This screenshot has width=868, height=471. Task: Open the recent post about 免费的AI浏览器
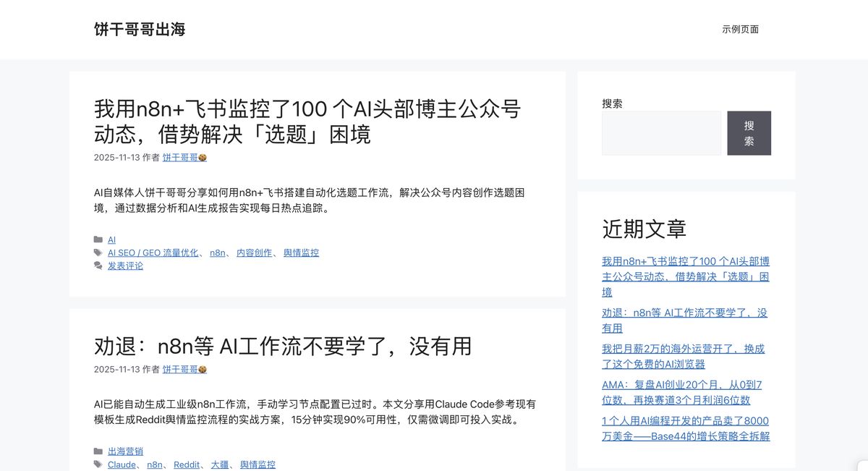tap(683, 356)
